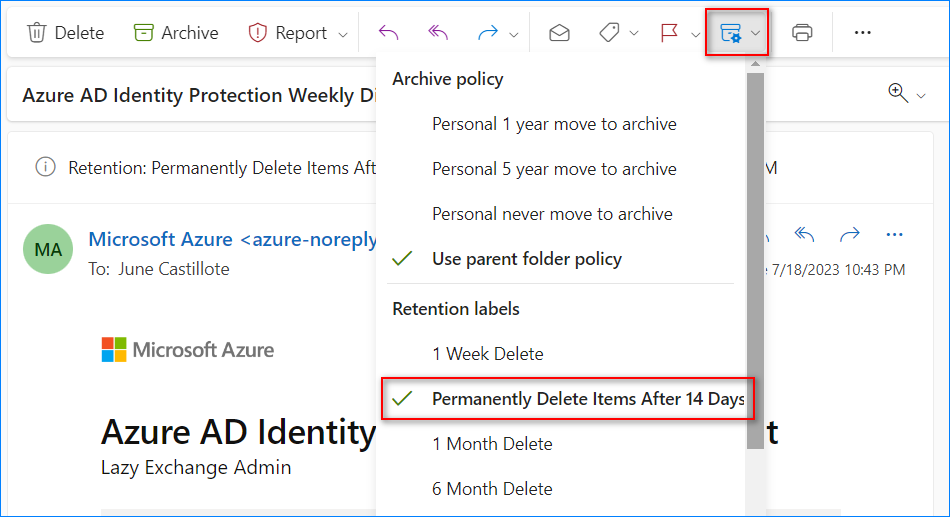Click the Print icon in toolbar
950x517 pixels.
tap(802, 33)
